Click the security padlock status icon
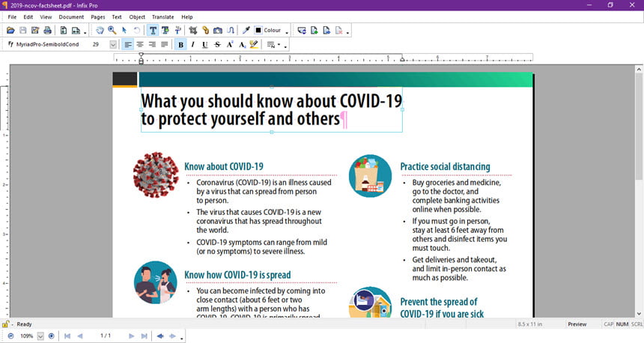Image resolution: width=644 pixels, height=343 pixels. [x=5, y=324]
